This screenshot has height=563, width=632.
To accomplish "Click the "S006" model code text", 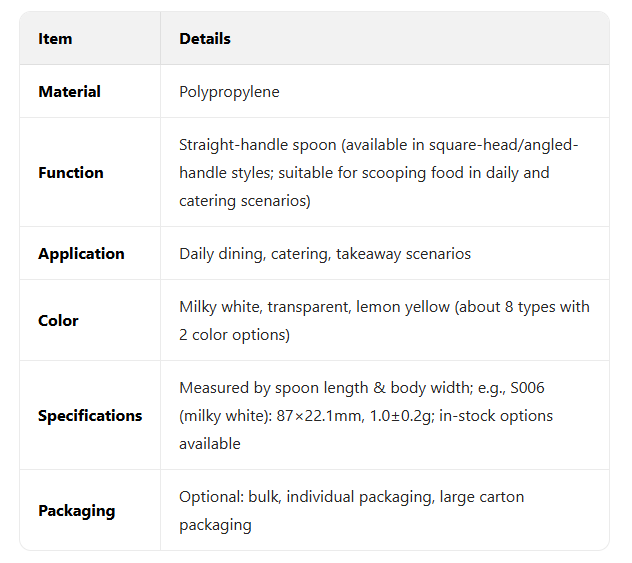I will [x=525, y=388].
